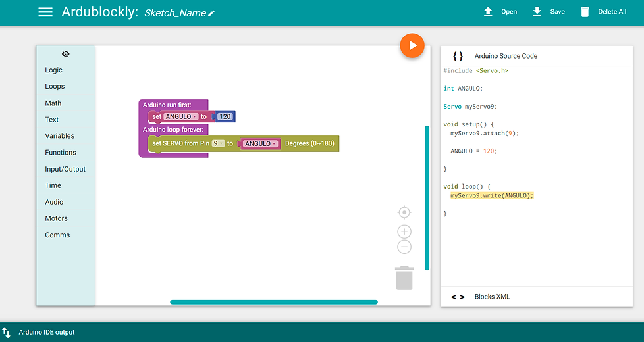Edit the 120 number value block
This screenshot has width=644, height=342.
225,117
